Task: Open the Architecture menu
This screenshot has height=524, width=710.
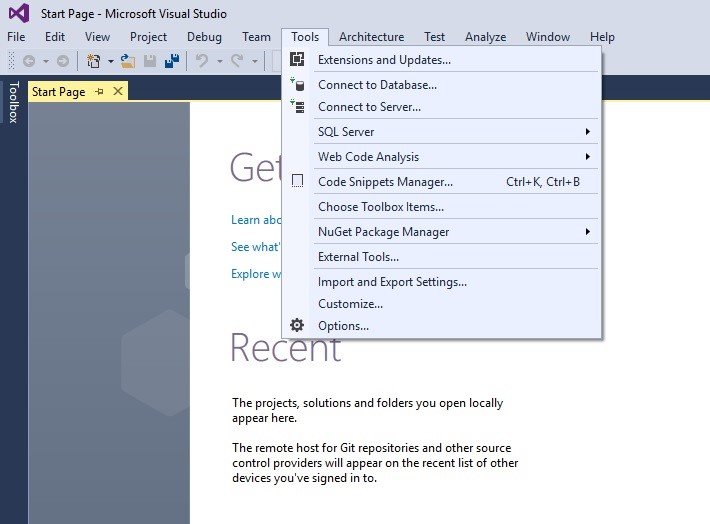Action: (x=371, y=37)
